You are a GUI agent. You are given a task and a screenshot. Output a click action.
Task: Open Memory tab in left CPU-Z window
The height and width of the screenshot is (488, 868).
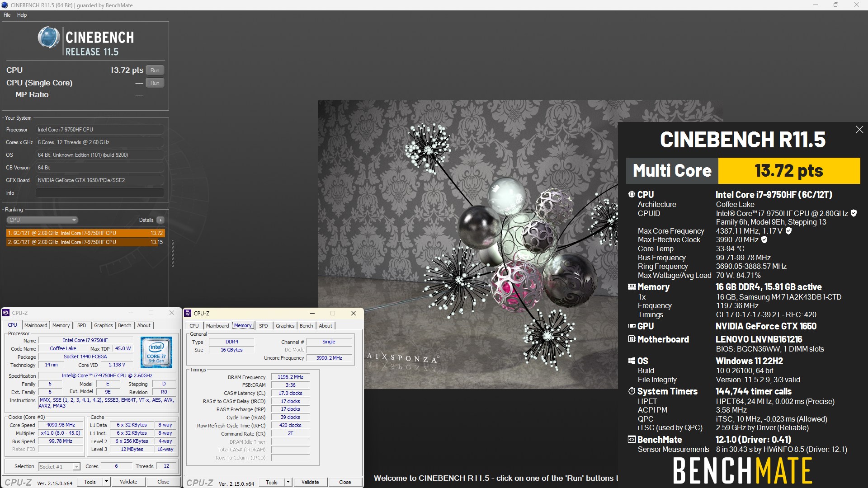click(61, 325)
